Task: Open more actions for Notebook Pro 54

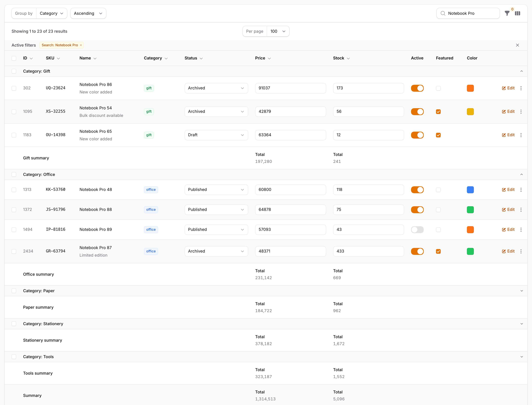Action: 521,112
